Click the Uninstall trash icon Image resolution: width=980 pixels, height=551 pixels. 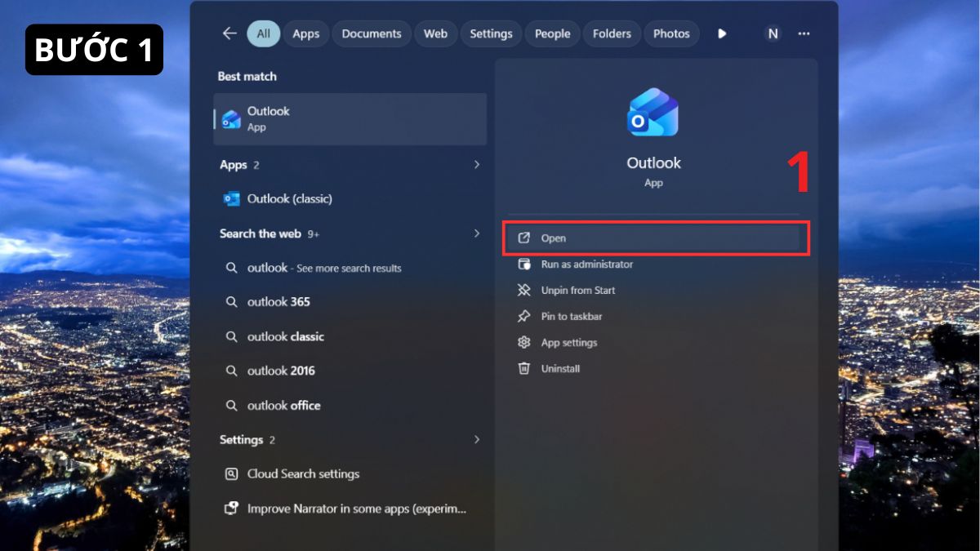(x=524, y=368)
